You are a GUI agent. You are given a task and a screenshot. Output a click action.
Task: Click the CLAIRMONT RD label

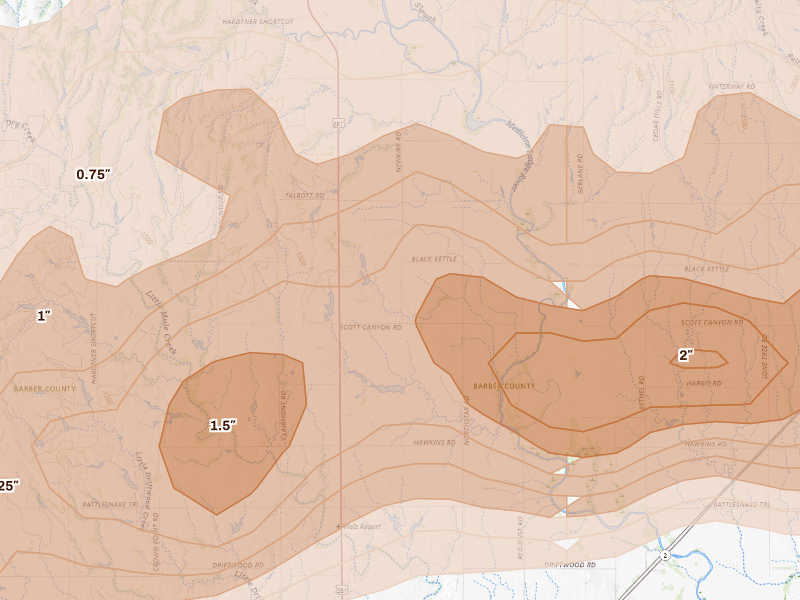pyautogui.click(x=284, y=415)
